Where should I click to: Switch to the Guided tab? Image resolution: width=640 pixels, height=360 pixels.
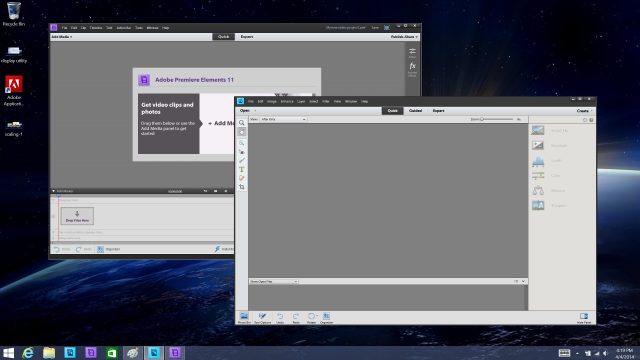point(415,111)
